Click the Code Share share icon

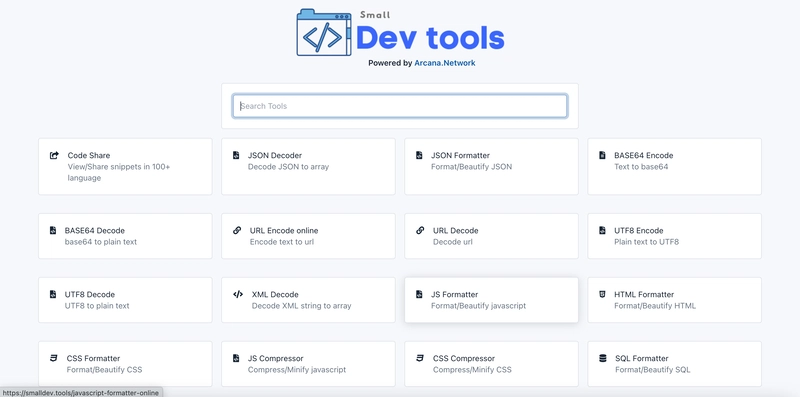coord(54,155)
